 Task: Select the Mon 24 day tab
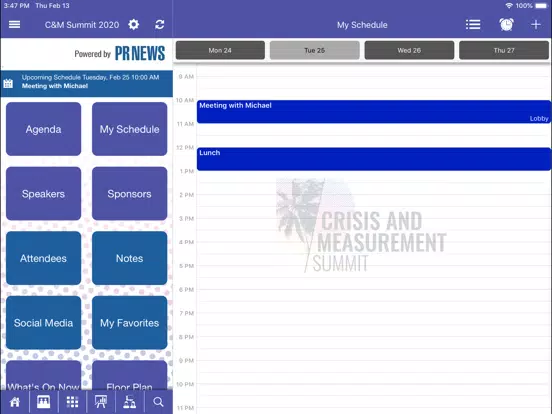[220, 50]
